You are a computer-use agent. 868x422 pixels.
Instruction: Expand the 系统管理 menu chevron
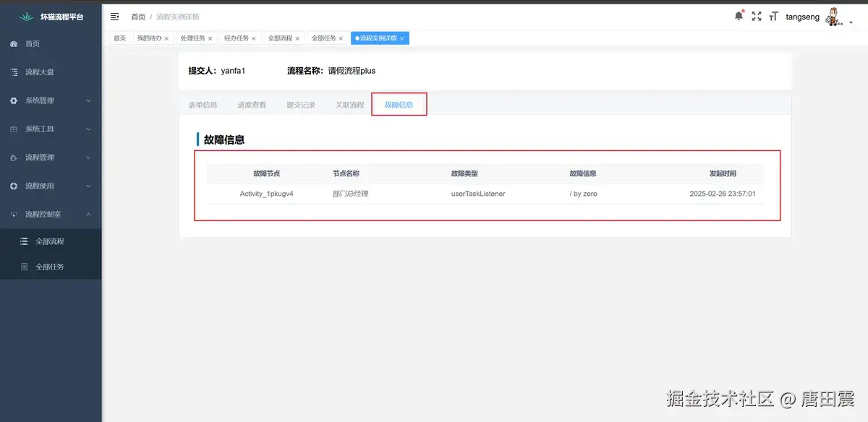pos(88,100)
